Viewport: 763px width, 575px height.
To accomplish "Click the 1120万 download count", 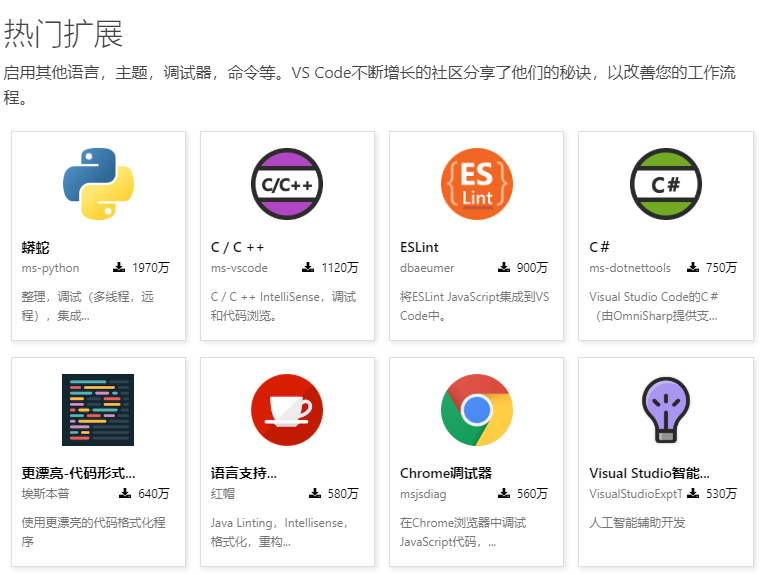I will (x=340, y=268).
